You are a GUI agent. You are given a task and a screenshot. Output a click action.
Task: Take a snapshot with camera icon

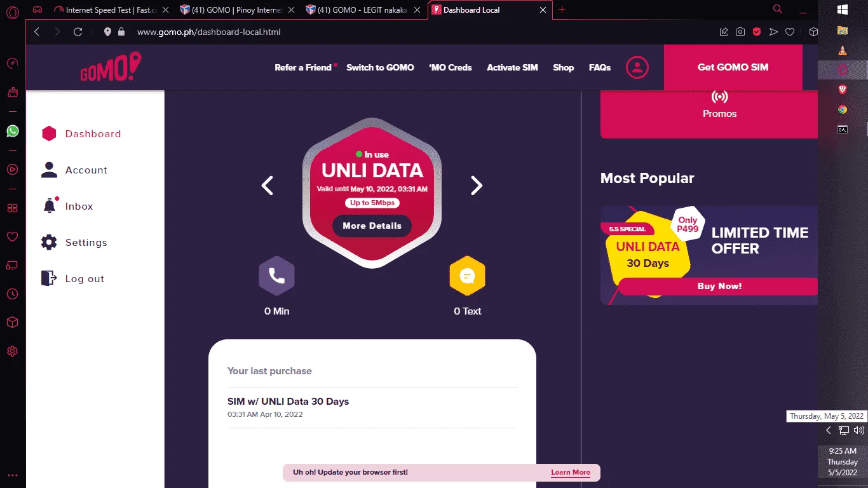tap(740, 32)
